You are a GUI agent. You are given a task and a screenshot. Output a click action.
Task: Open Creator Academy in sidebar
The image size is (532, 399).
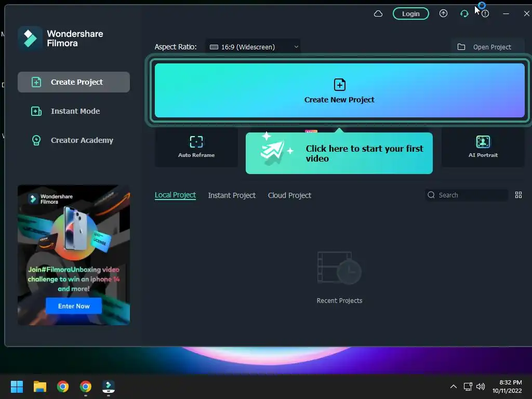74,140
